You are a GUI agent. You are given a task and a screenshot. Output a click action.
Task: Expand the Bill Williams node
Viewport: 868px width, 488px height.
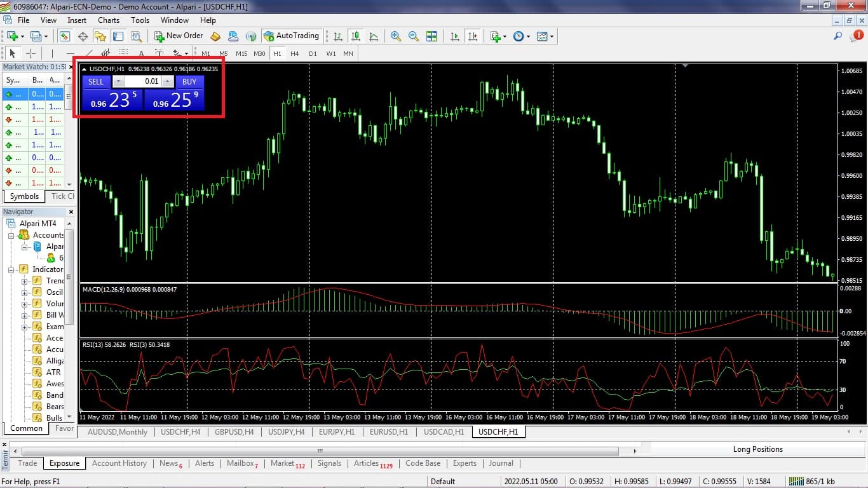click(x=24, y=315)
